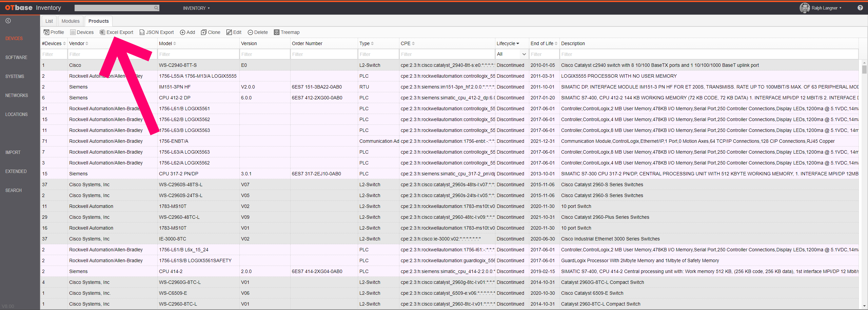Open the help question mark icon

(860, 8)
